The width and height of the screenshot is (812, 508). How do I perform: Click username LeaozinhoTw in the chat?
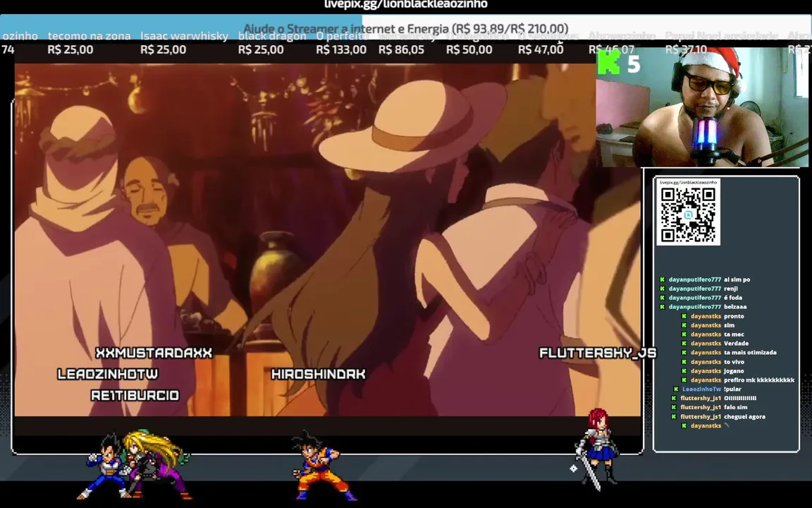click(x=702, y=389)
